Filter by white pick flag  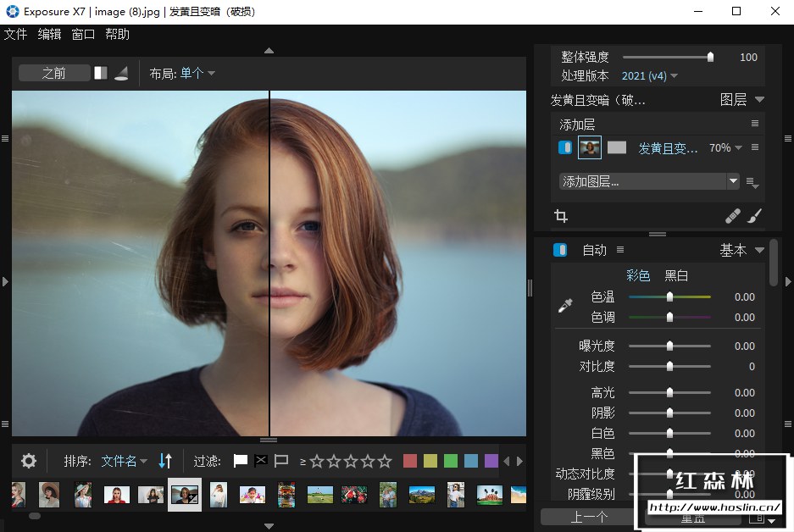[241, 461]
